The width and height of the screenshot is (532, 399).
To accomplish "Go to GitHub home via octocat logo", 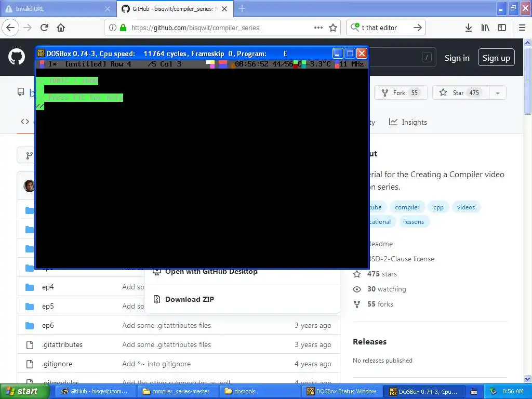I will [17, 57].
